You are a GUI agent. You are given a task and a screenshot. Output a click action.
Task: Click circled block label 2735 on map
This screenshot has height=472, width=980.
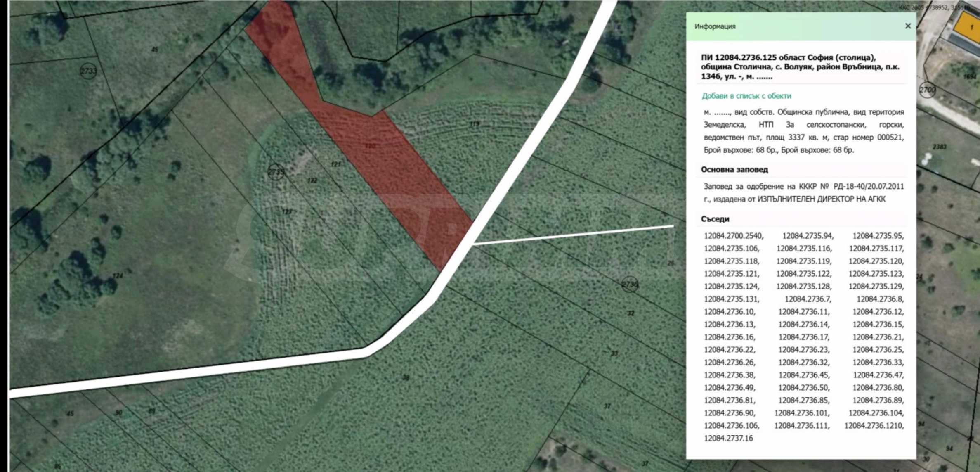pos(276,171)
